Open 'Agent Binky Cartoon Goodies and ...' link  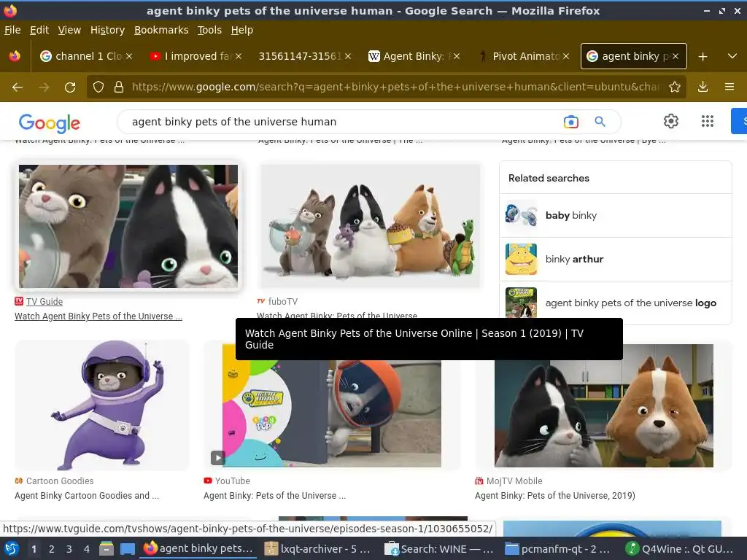pos(87,496)
